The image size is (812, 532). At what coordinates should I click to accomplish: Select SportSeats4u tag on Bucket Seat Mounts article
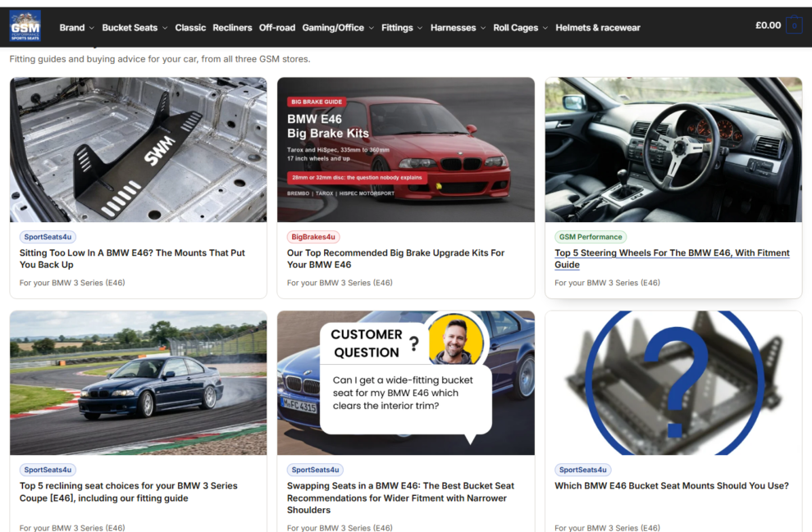coord(582,470)
